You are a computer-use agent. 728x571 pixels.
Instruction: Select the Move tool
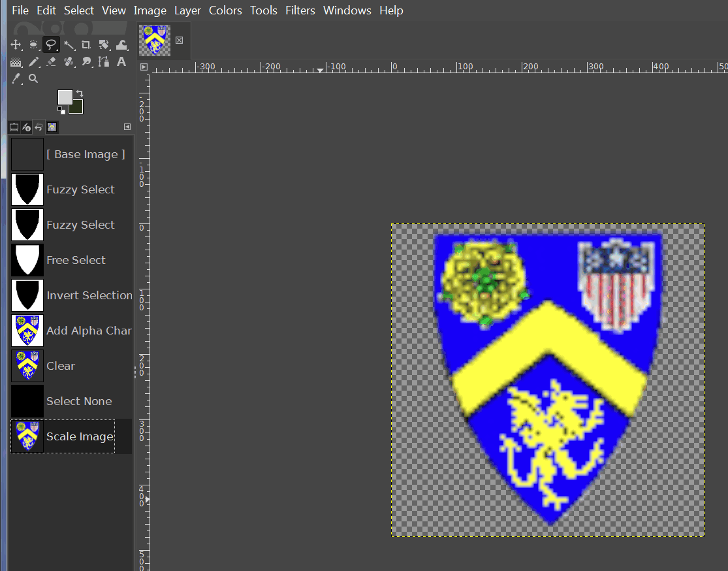(x=16, y=45)
